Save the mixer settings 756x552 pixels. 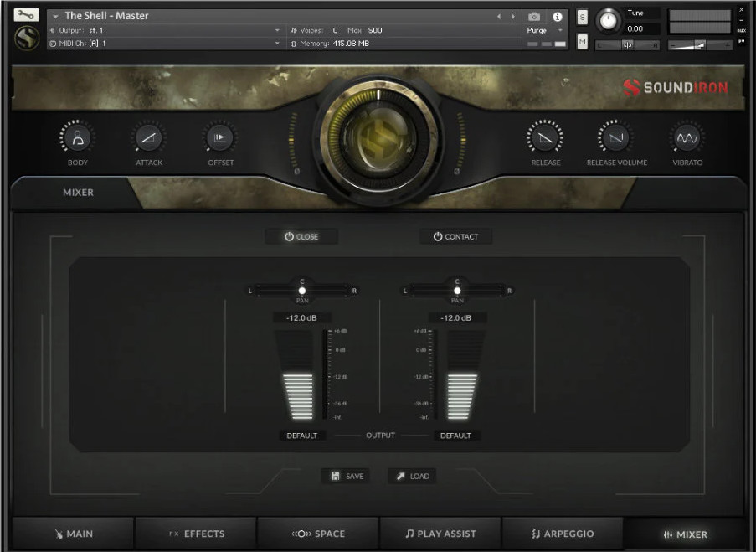[x=345, y=476]
